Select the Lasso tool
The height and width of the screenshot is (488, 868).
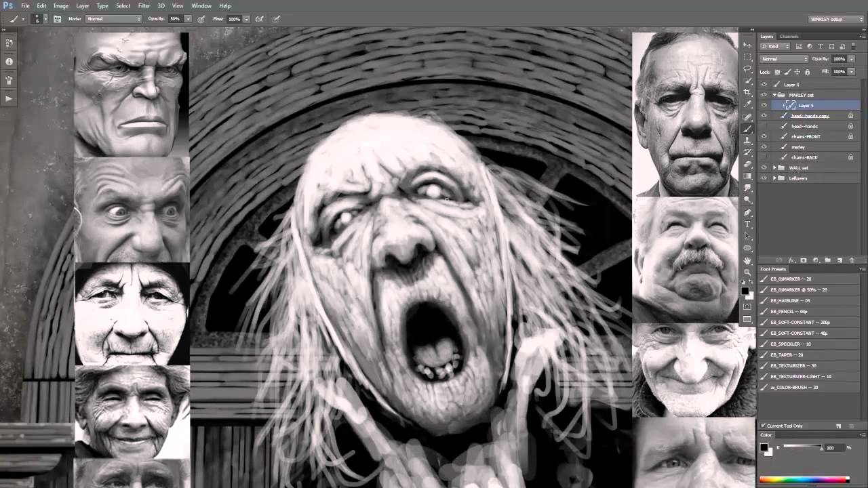[747, 68]
